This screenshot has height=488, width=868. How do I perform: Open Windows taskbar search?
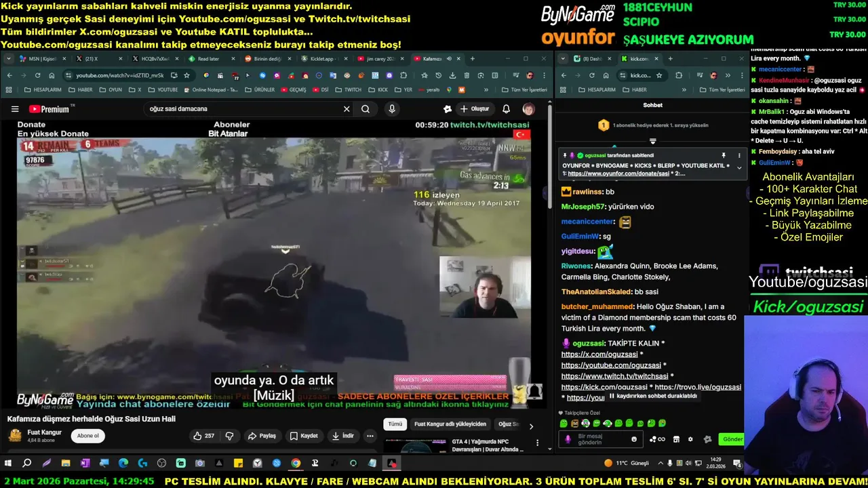27,464
